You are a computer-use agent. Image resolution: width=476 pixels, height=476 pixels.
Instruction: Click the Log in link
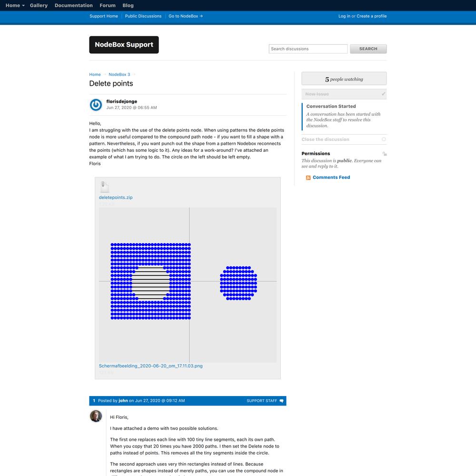(x=344, y=16)
